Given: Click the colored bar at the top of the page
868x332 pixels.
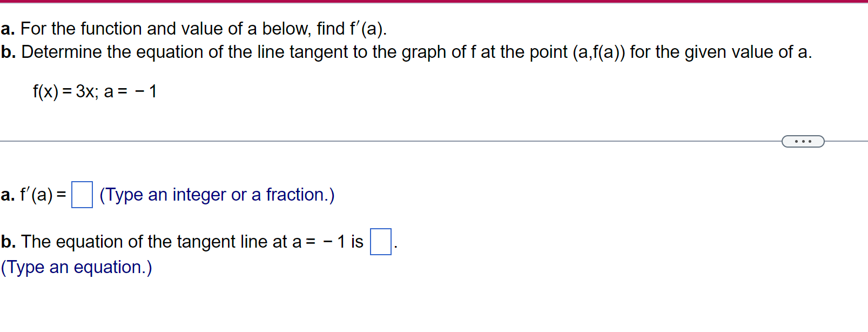Looking at the screenshot, I should (x=432, y=2).
